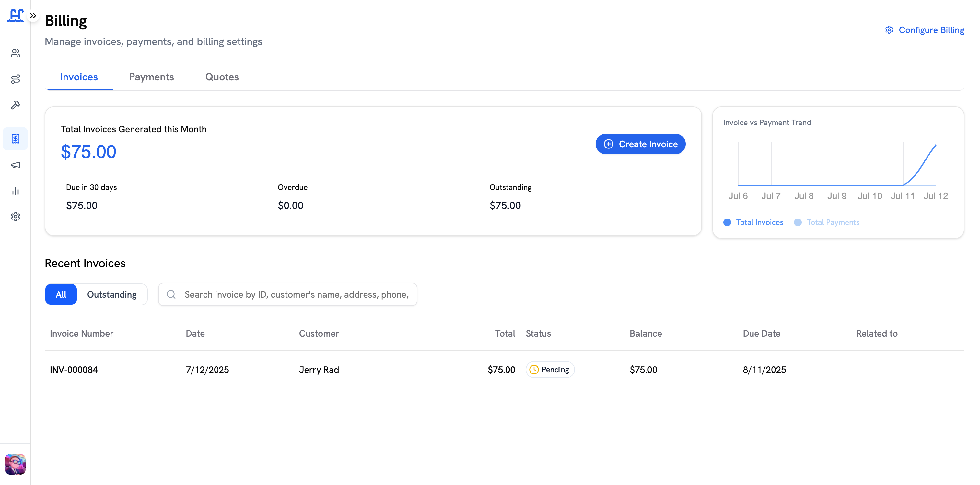Click the Related to column header
Image resolution: width=980 pixels, height=485 pixels.
[x=877, y=334]
